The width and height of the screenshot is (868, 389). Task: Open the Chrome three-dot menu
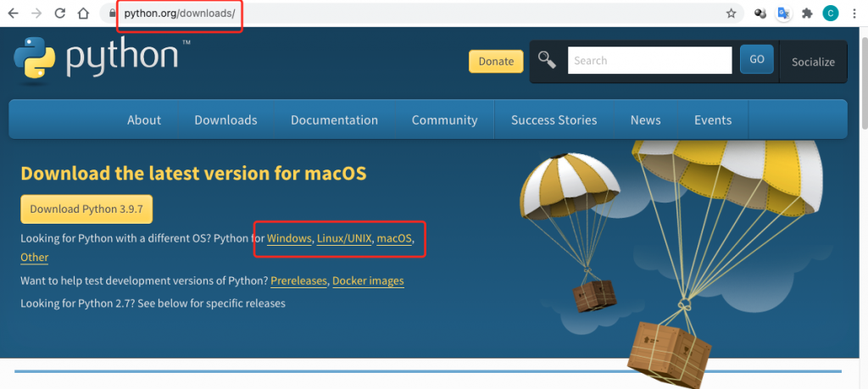854,14
